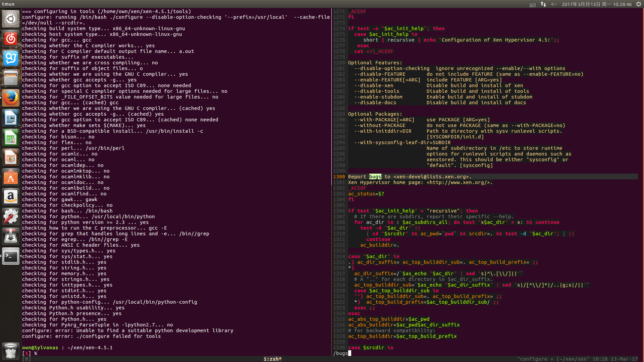Launch LibreOffice Writer
Screen dimensions: 644x362
(x=11, y=118)
